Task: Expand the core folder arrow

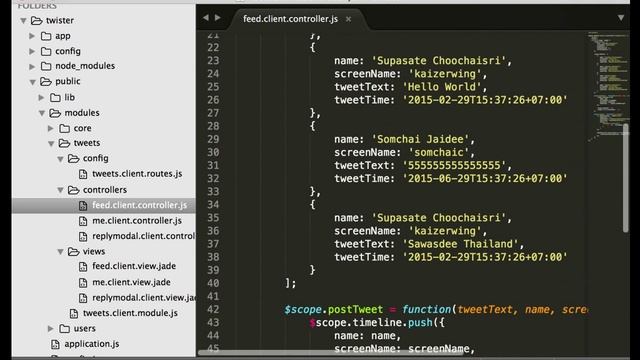Action: coord(51,129)
